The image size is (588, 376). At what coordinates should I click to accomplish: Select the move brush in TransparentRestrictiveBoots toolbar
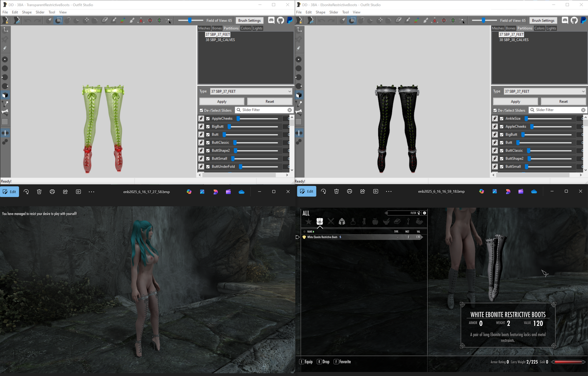point(86,20)
